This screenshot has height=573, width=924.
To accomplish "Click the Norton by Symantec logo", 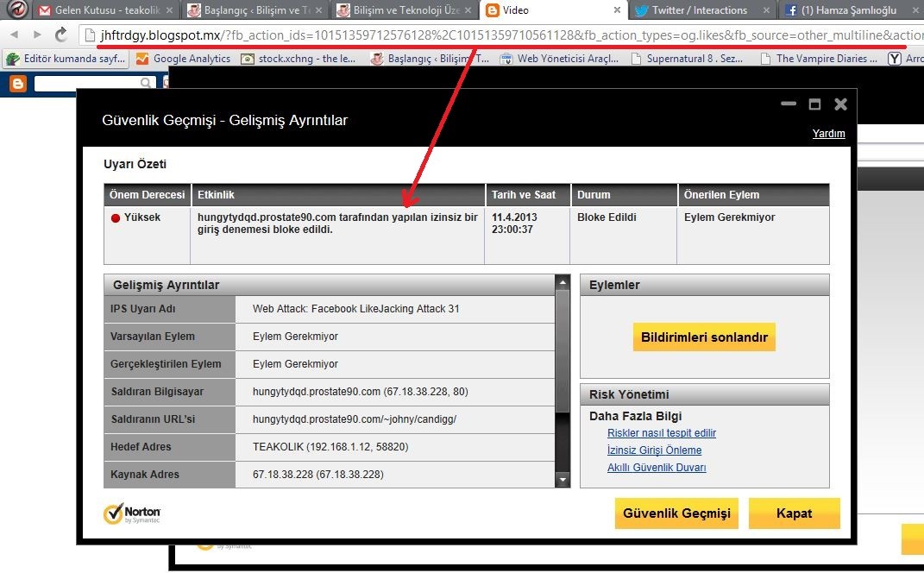I will pos(131,513).
